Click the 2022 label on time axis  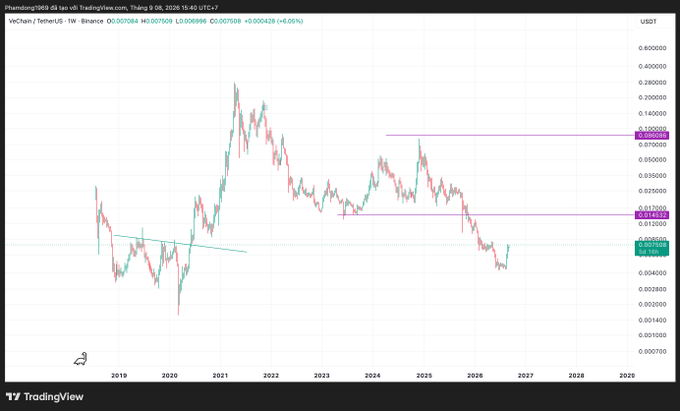tap(271, 375)
